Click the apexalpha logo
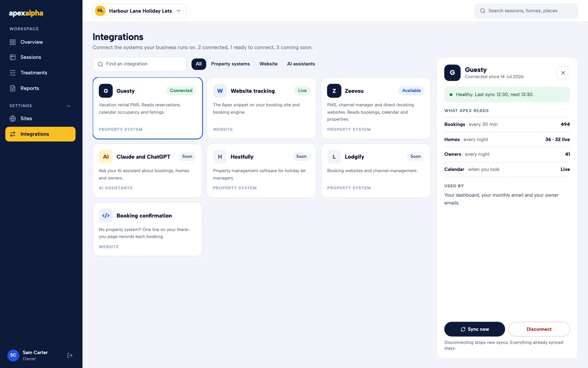This screenshot has width=588, height=368. 26,13
